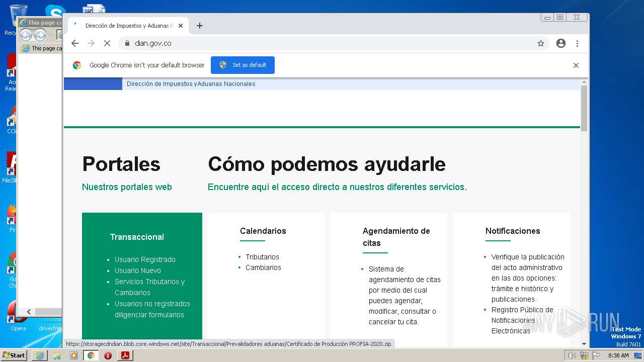
Task: Open Chrome's three-dot menu
Action: [577, 43]
